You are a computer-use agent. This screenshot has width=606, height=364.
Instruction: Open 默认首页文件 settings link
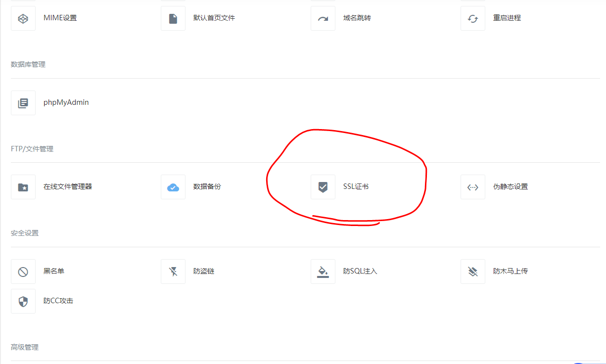214,18
